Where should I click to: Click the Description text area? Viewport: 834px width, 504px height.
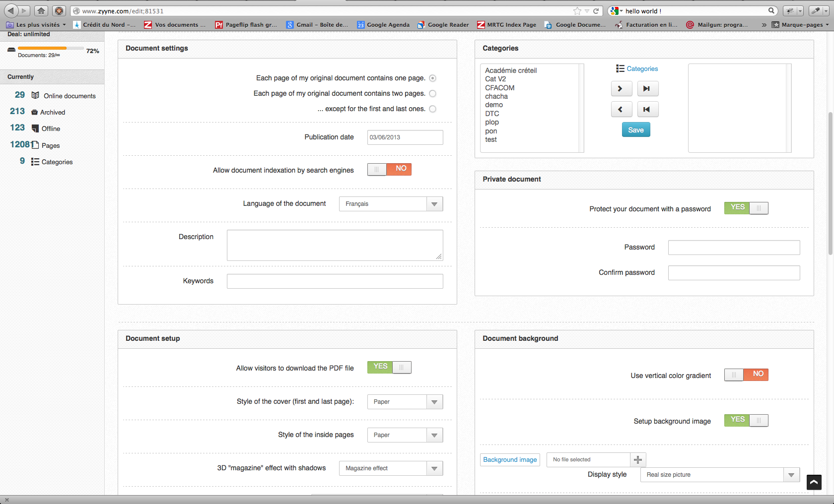(335, 245)
